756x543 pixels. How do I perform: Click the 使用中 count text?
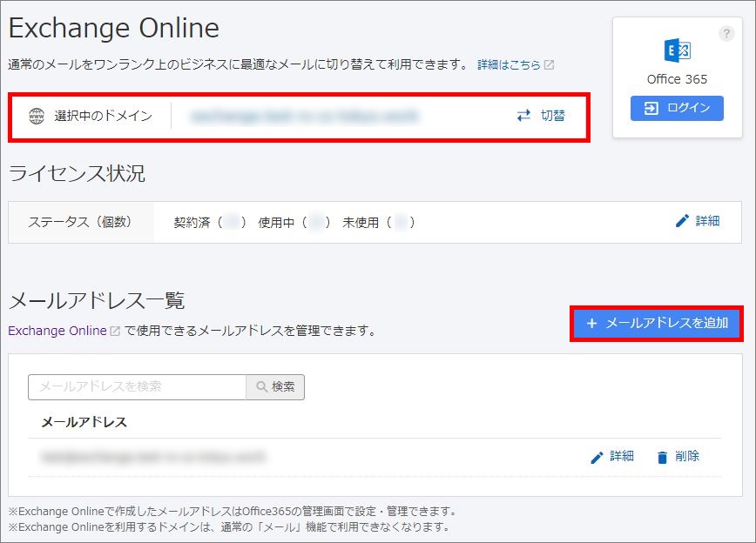tap(294, 222)
